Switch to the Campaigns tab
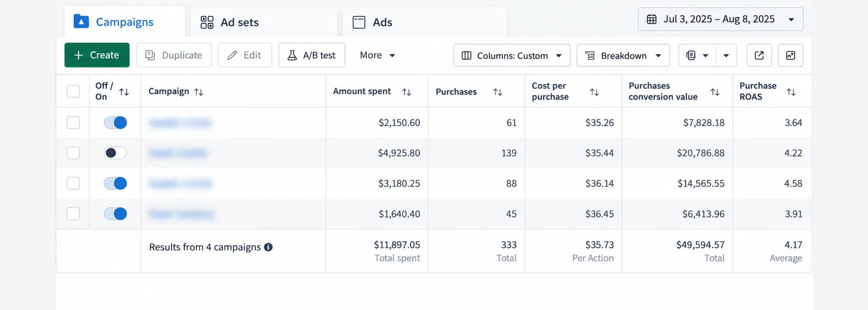This screenshot has height=310, width=868. tap(124, 22)
